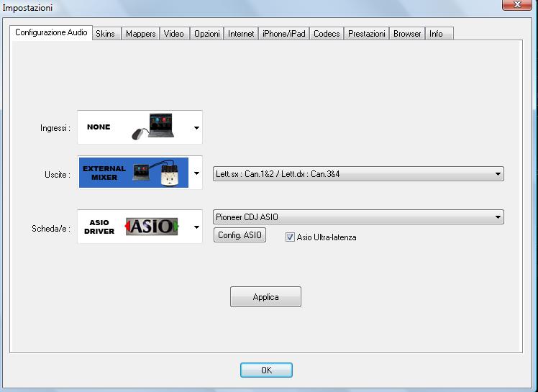
Task: Disable Asio Ultra-latenza checkbox
Action: [x=290, y=237]
